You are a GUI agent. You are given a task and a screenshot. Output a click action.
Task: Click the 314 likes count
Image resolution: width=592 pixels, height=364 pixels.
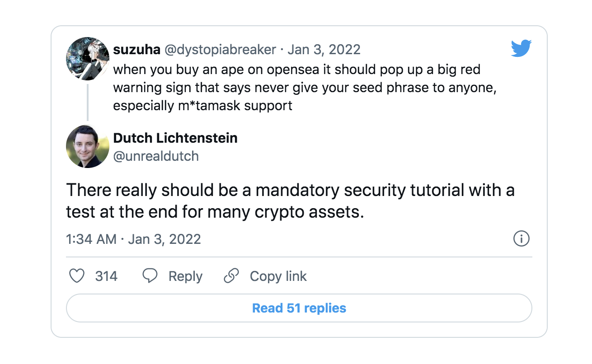pyautogui.click(x=106, y=276)
